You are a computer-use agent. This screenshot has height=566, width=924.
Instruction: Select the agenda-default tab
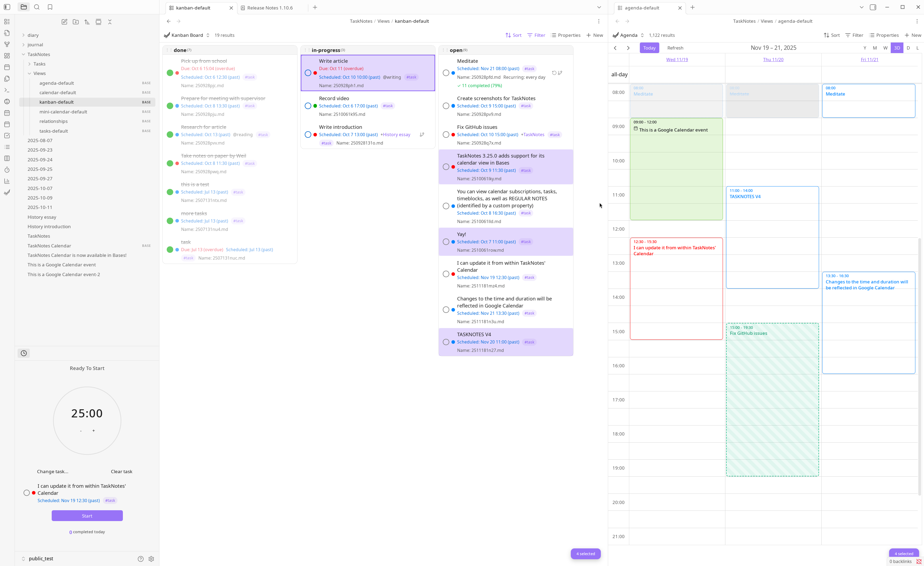click(641, 8)
